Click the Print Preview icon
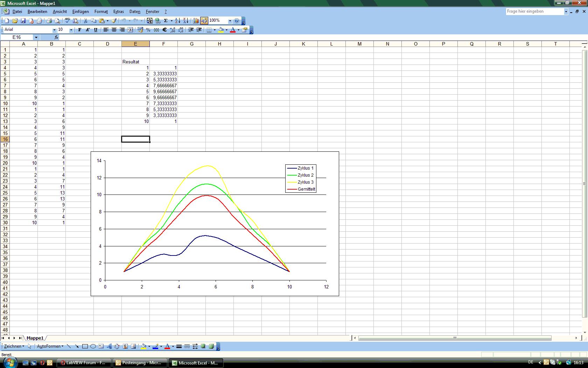The width and height of the screenshot is (588, 368). [57, 21]
